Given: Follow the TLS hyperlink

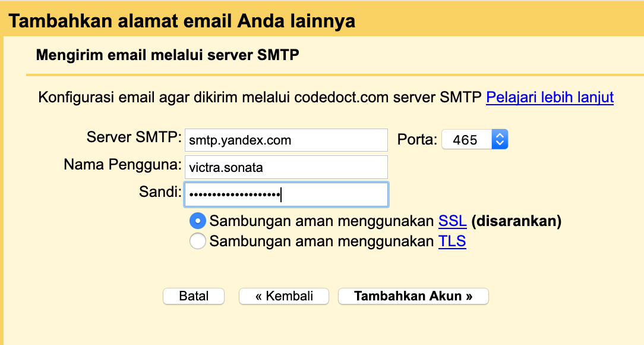Looking at the screenshot, I should click(x=452, y=241).
